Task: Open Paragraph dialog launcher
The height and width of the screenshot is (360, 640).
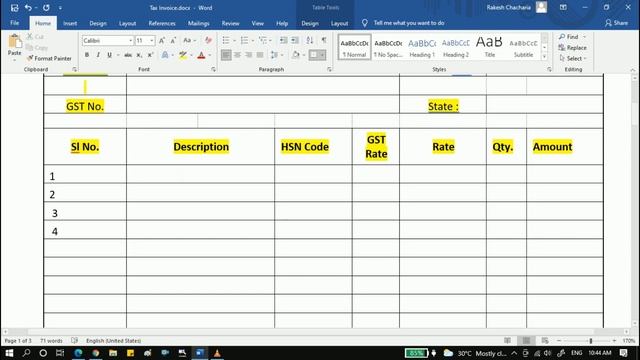Action: 329,70
